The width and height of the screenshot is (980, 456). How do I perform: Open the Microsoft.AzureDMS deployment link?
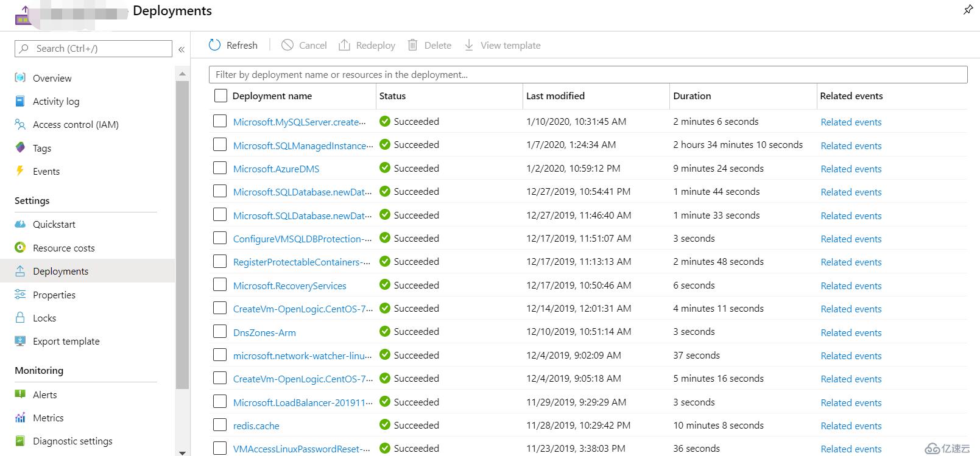point(276,169)
